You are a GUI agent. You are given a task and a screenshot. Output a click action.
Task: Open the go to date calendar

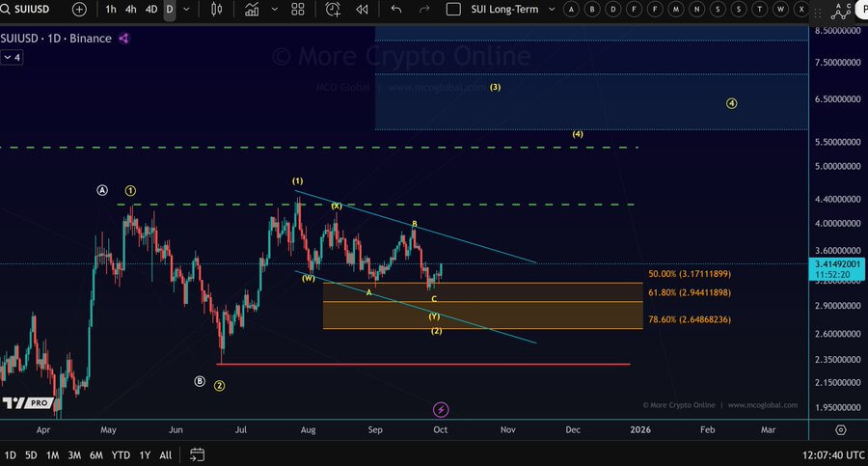click(197, 454)
